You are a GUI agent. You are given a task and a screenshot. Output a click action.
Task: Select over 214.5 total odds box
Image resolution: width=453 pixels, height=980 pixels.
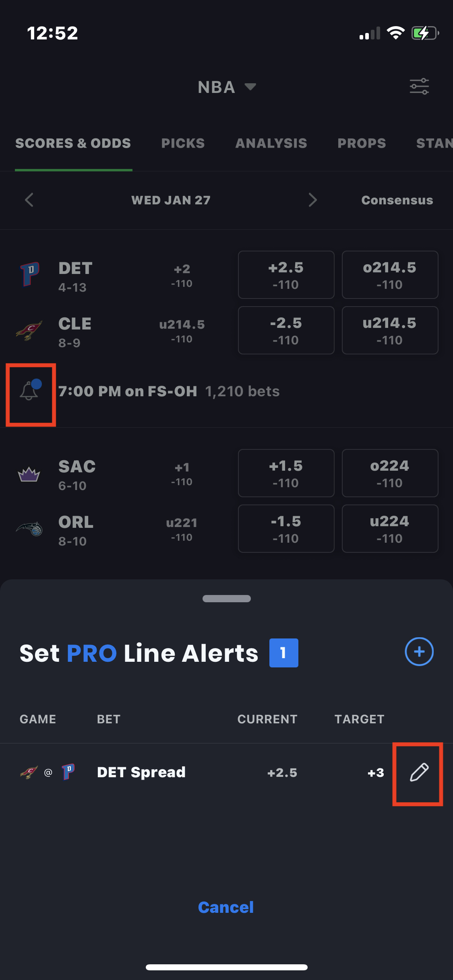coord(390,275)
